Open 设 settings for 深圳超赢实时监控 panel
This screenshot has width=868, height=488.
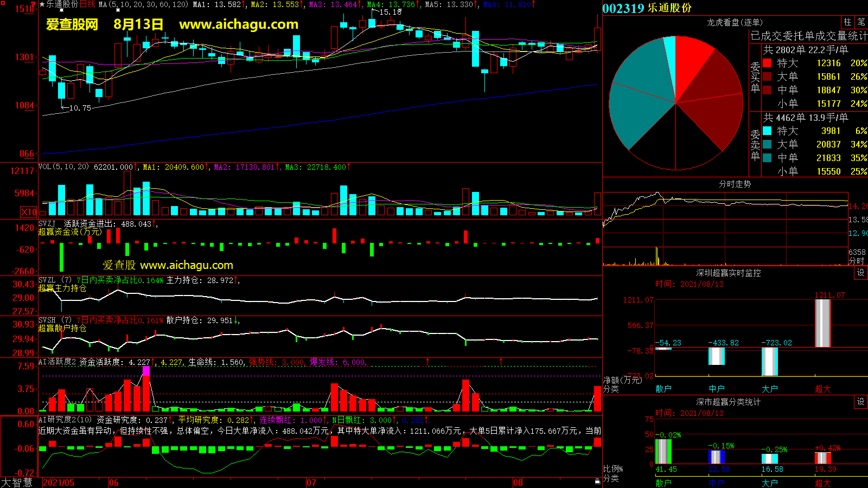[860, 273]
